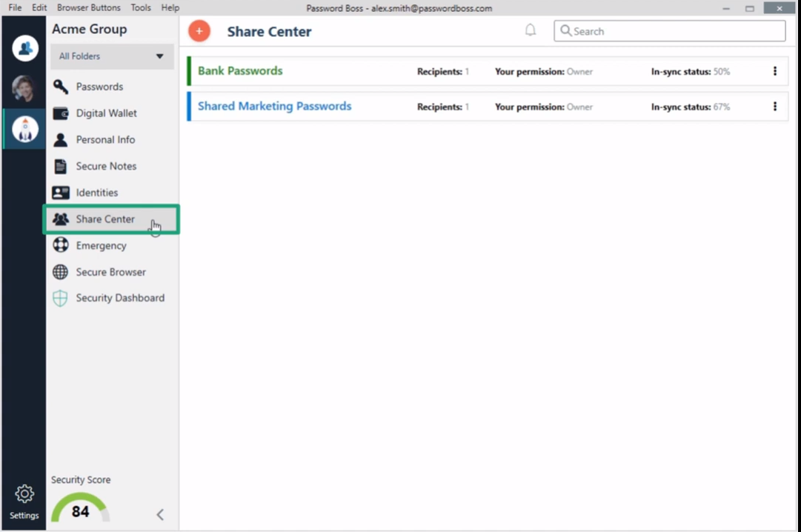Open the notification bell

pos(530,28)
